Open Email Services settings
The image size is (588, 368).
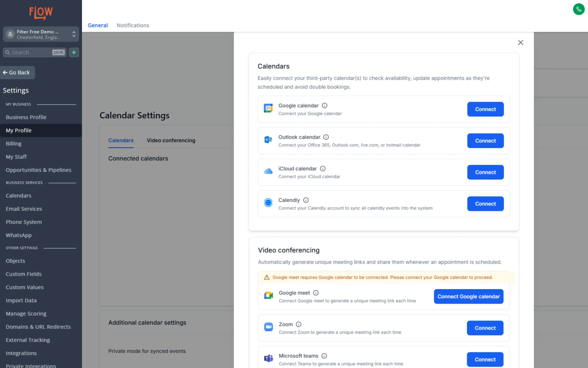(41, 209)
